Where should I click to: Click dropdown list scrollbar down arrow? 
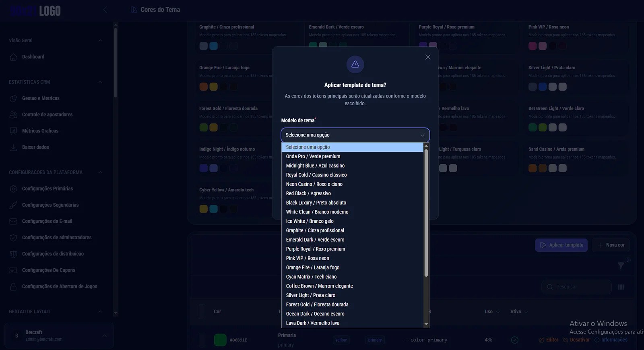coord(426,324)
